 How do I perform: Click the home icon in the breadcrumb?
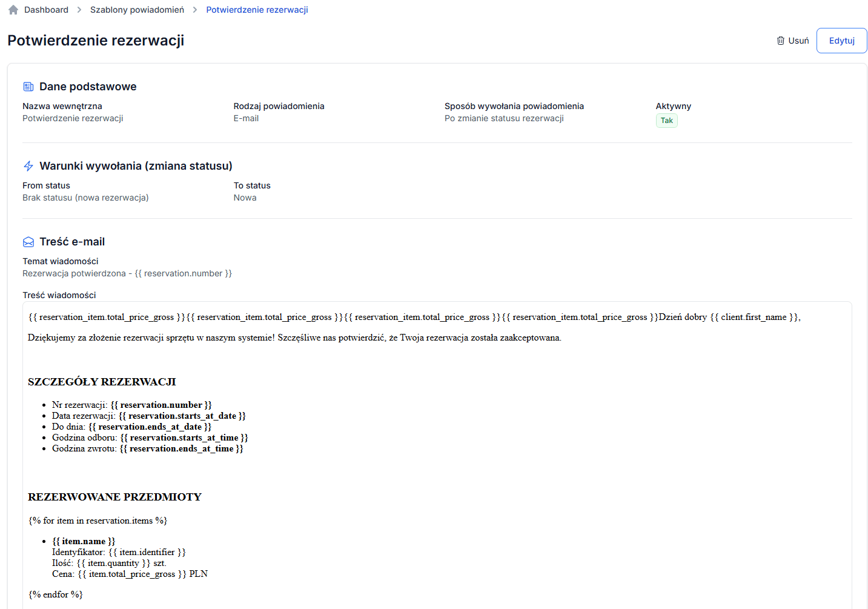(13, 10)
